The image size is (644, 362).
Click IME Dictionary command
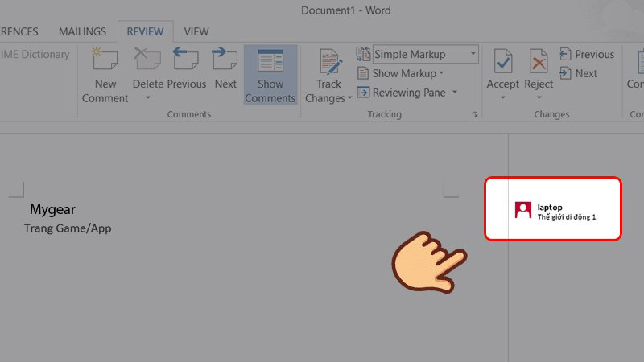click(x=35, y=54)
